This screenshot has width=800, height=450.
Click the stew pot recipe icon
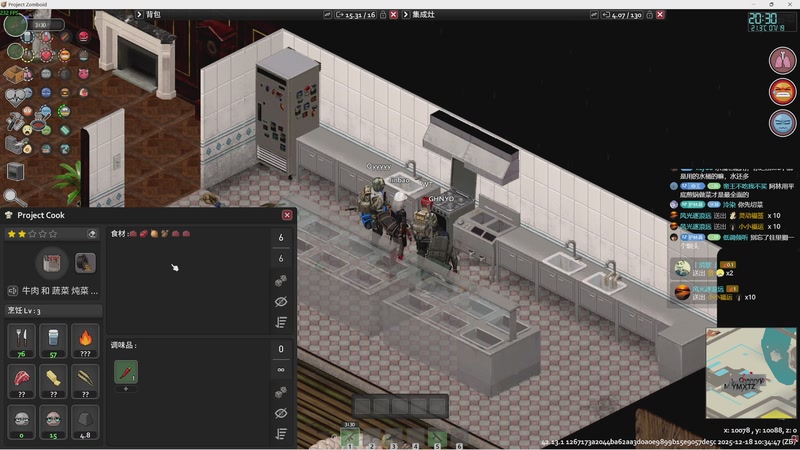52,263
